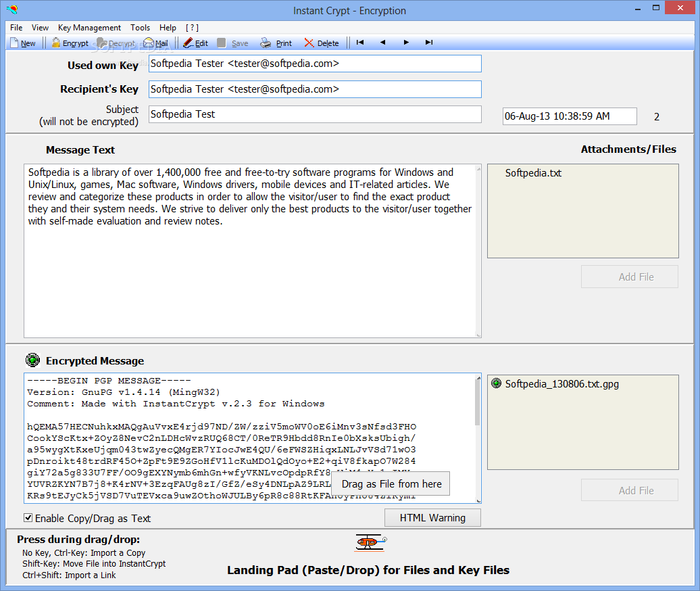Click Add File under encrypted files list
This screenshot has width=700, height=591.
[x=630, y=490]
